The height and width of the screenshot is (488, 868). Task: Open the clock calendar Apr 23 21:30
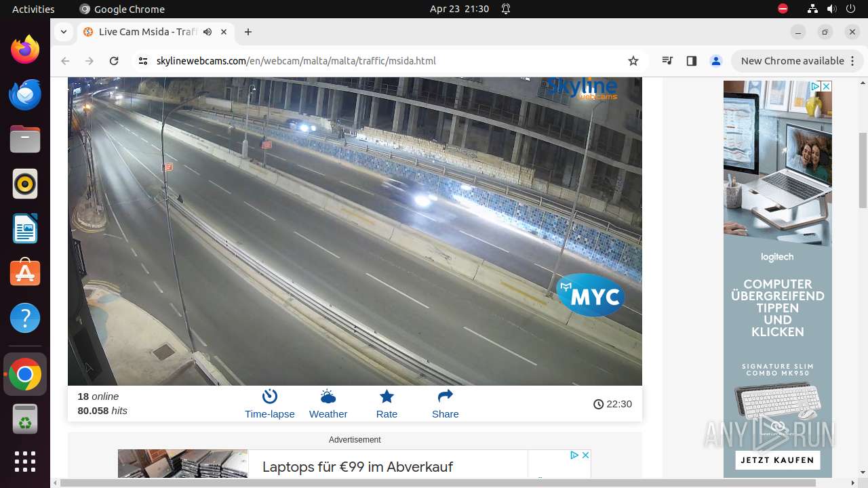(x=459, y=9)
